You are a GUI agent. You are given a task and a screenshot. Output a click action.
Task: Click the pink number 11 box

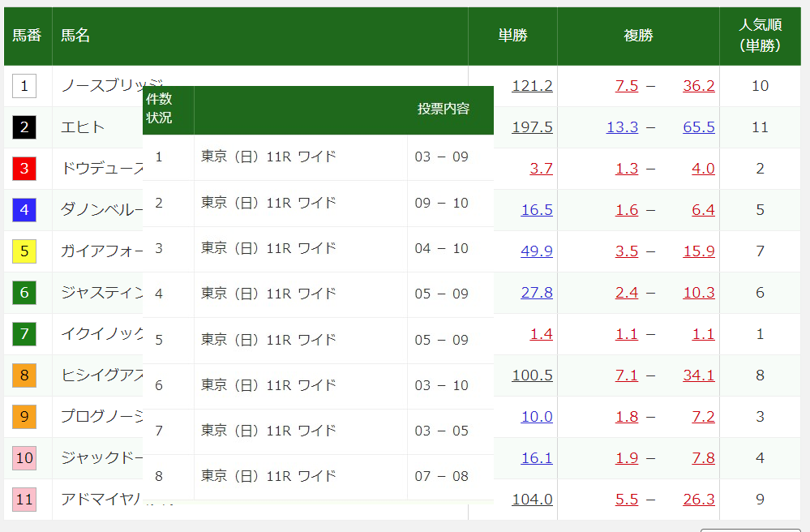pos(24,499)
